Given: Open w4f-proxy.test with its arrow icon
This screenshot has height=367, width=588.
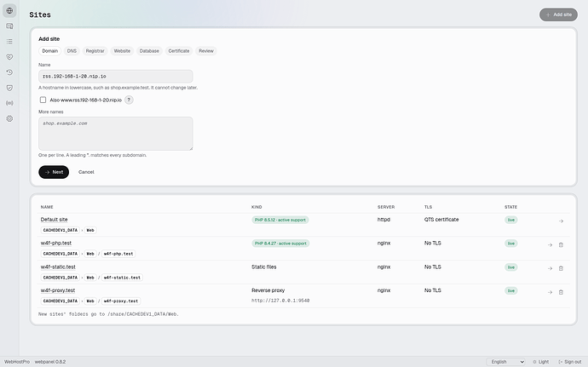Looking at the screenshot, I should [x=550, y=292].
